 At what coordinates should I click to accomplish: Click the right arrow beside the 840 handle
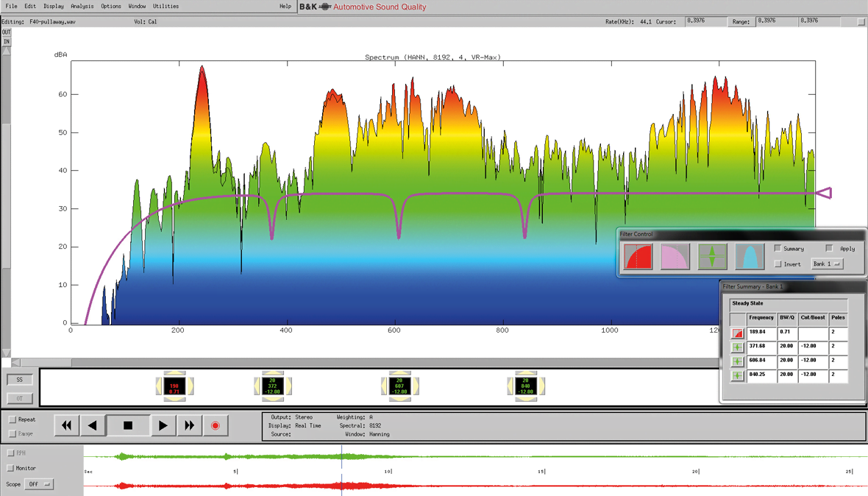click(x=541, y=386)
